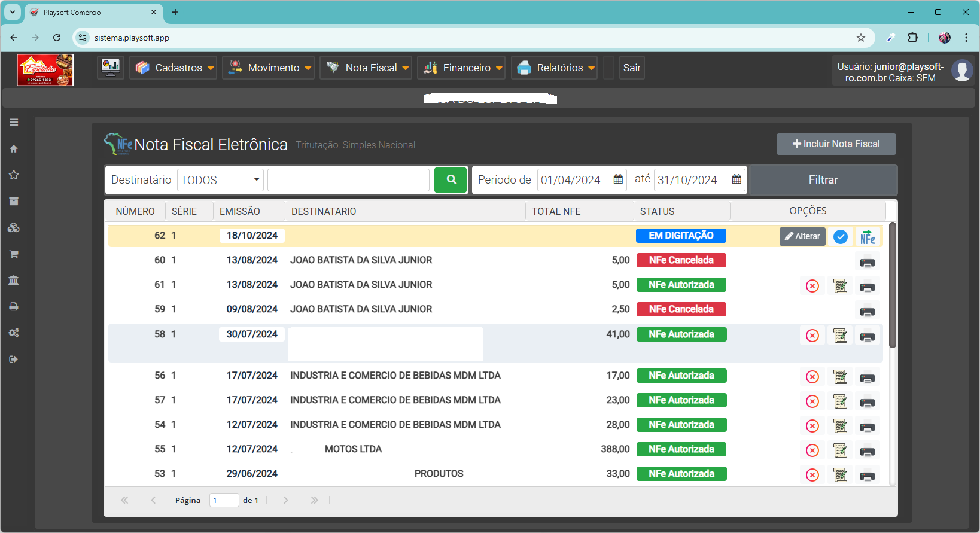Click the 388,00 total value
The width and height of the screenshot is (980, 533).
coord(615,449)
